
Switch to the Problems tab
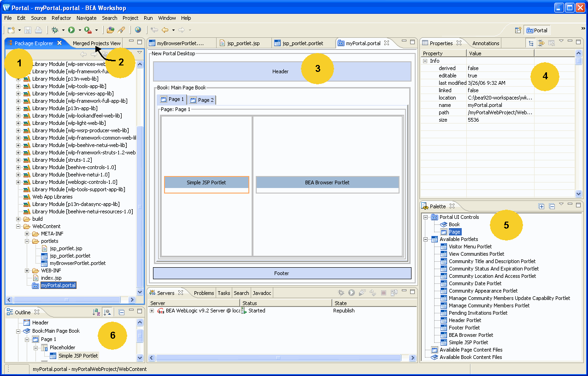204,293
